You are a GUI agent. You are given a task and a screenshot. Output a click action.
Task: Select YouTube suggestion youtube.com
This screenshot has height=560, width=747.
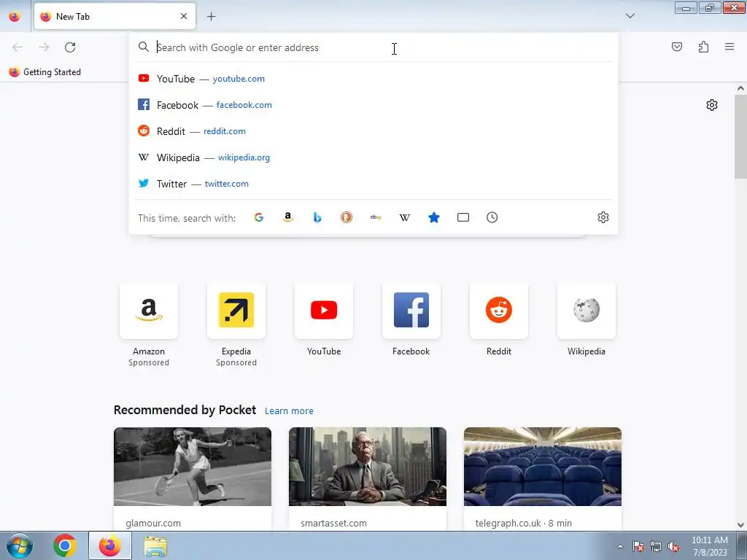[x=373, y=79]
